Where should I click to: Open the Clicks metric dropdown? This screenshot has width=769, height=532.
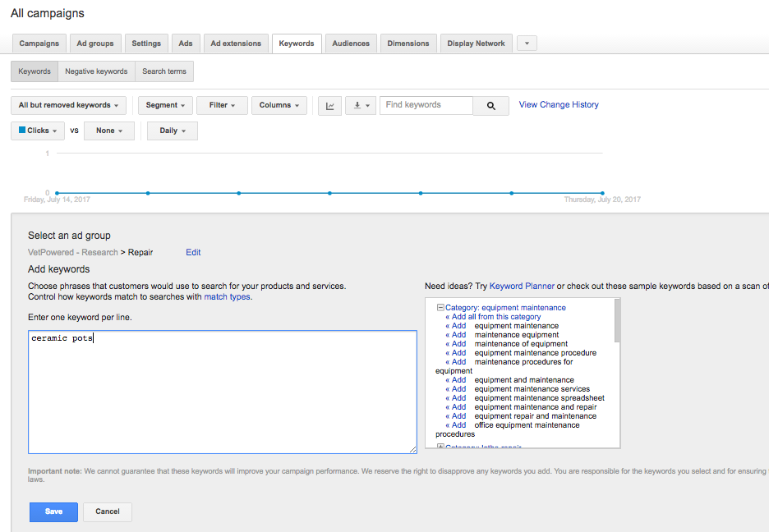click(38, 131)
